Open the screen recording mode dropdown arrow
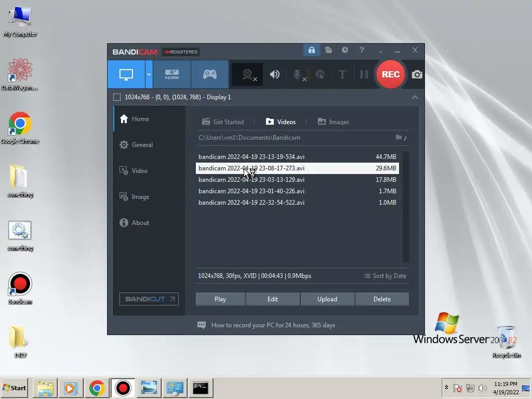 (149, 74)
